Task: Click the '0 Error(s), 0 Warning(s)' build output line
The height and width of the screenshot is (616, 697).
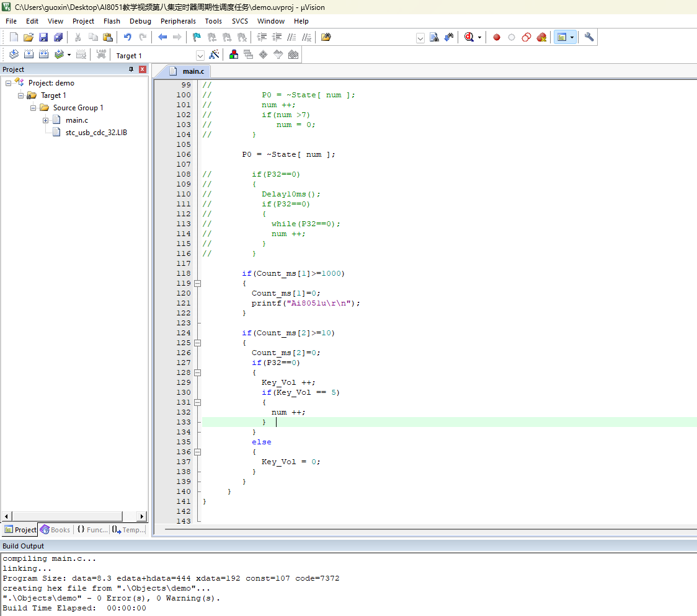Action: pos(111,598)
